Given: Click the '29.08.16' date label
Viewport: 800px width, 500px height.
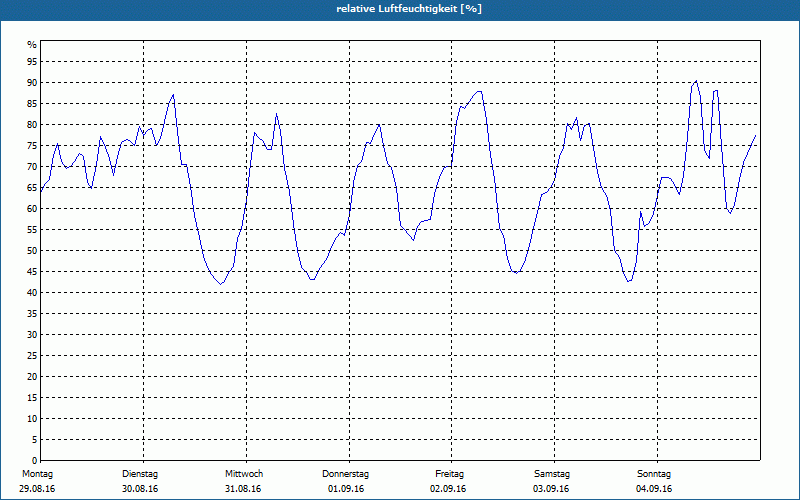Looking at the screenshot, I should click(37, 489).
